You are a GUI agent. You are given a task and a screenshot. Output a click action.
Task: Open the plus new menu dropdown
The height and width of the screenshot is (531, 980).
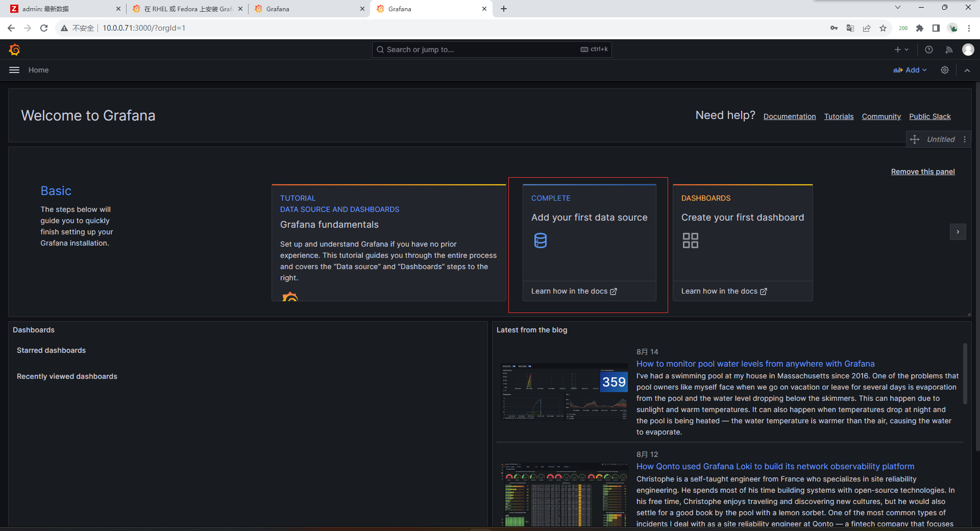[x=901, y=50]
